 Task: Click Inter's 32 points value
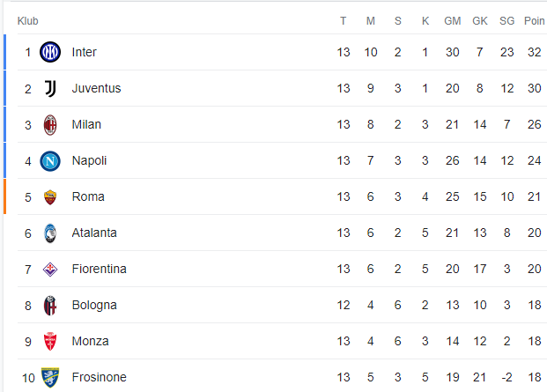pos(535,52)
